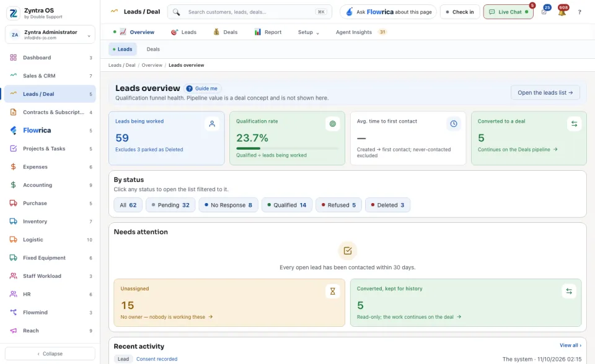595x364 pixels.
Task: Open the Agent Insights tab
Action: tap(361, 32)
